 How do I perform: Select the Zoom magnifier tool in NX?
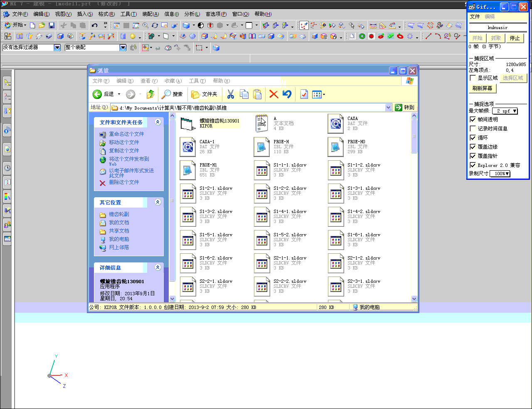click(x=145, y=25)
